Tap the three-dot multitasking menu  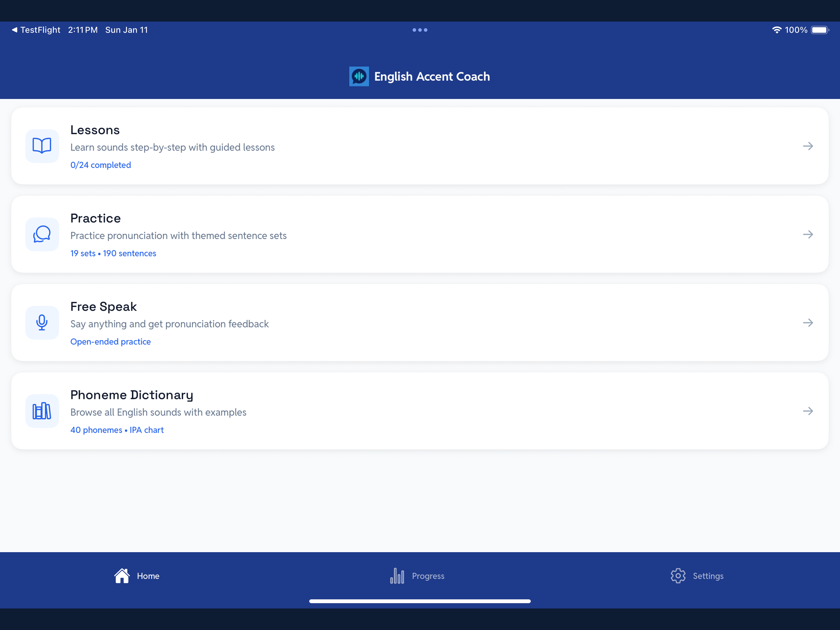(420, 30)
